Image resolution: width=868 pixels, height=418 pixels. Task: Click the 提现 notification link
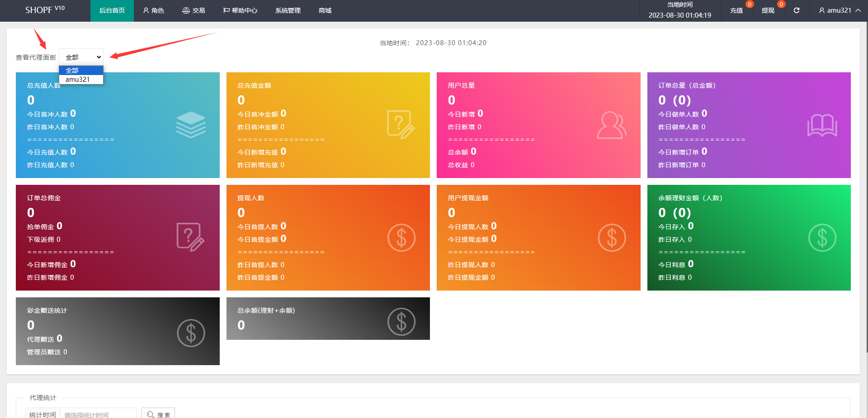[768, 10]
